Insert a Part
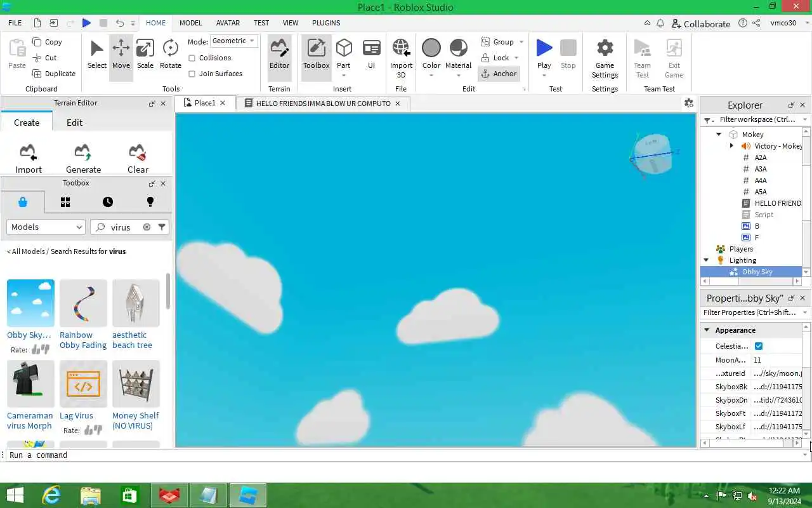The image size is (812, 508). click(x=344, y=55)
